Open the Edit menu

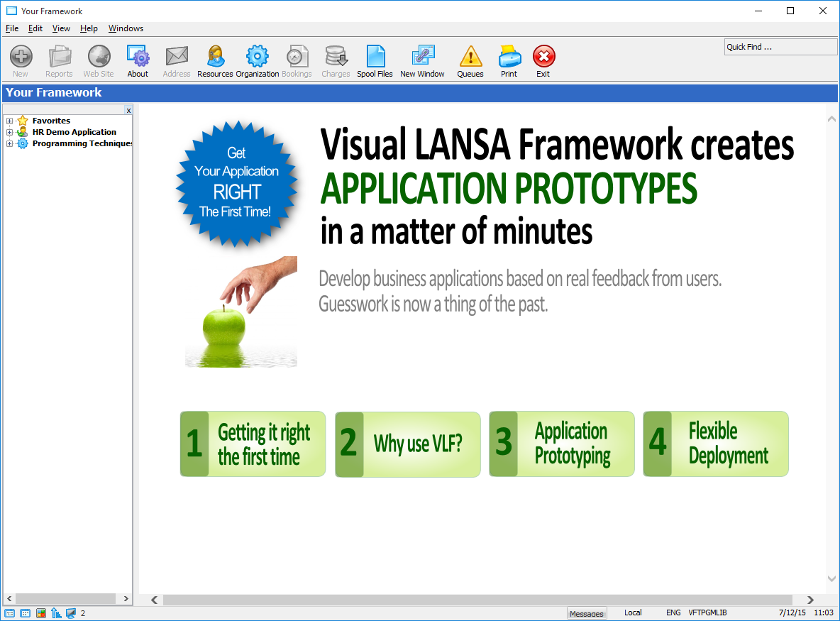click(35, 28)
